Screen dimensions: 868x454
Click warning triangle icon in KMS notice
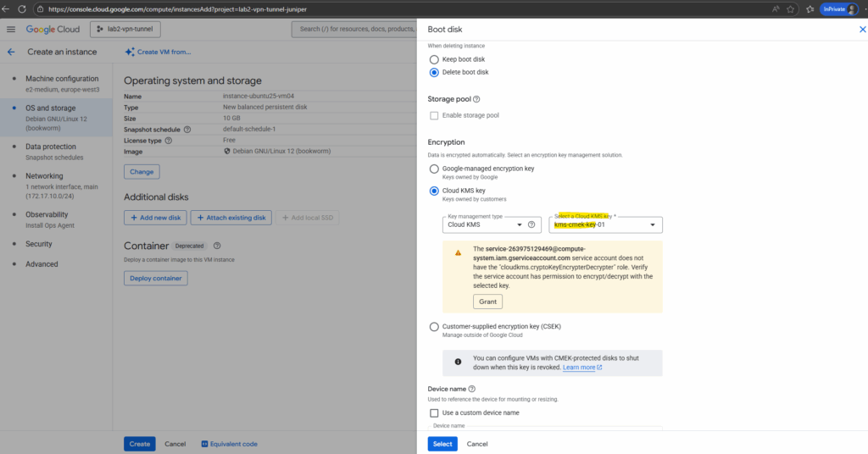pyautogui.click(x=458, y=253)
